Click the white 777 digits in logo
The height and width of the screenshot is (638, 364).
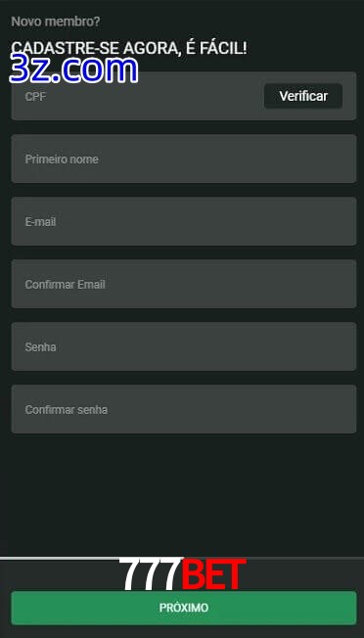pos(150,574)
